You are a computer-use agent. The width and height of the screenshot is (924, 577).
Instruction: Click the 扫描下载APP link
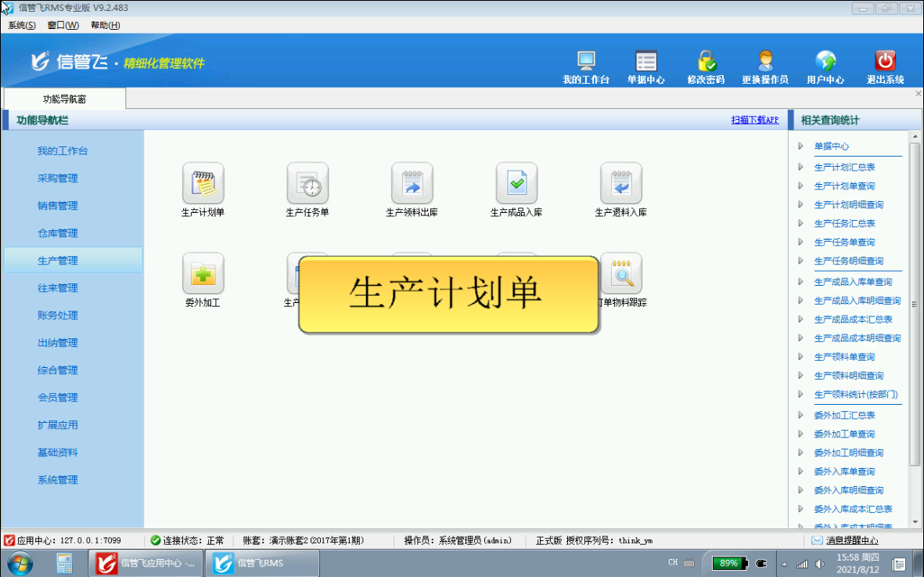(x=755, y=120)
